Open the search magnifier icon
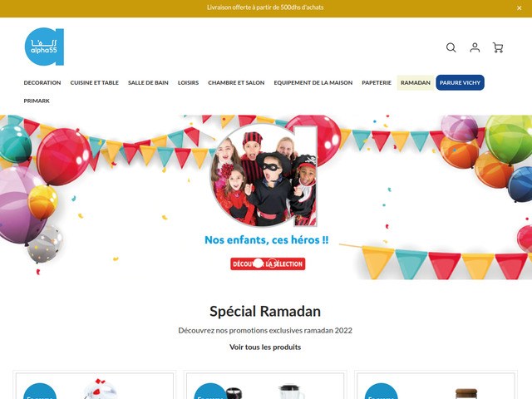The height and width of the screenshot is (399, 532). click(451, 47)
